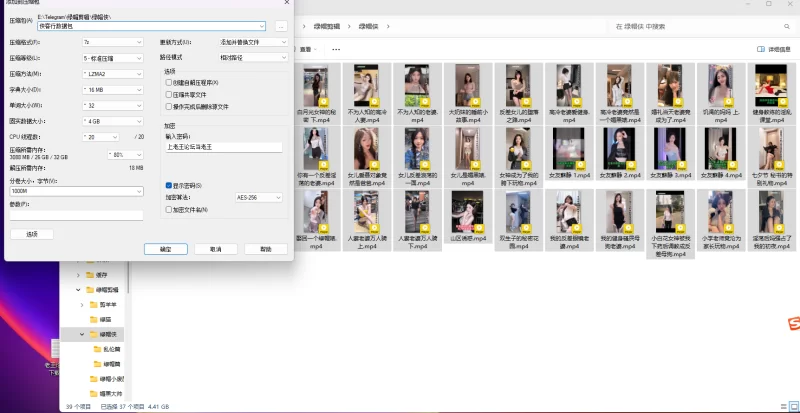This screenshot has height=413, width=800.
Task: Click the 输入密码 password input field
Action: point(224,146)
